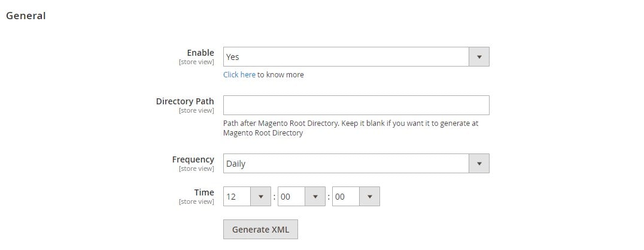Click the store view scope under Enable
644x250 pixels.
click(x=196, y=62)
